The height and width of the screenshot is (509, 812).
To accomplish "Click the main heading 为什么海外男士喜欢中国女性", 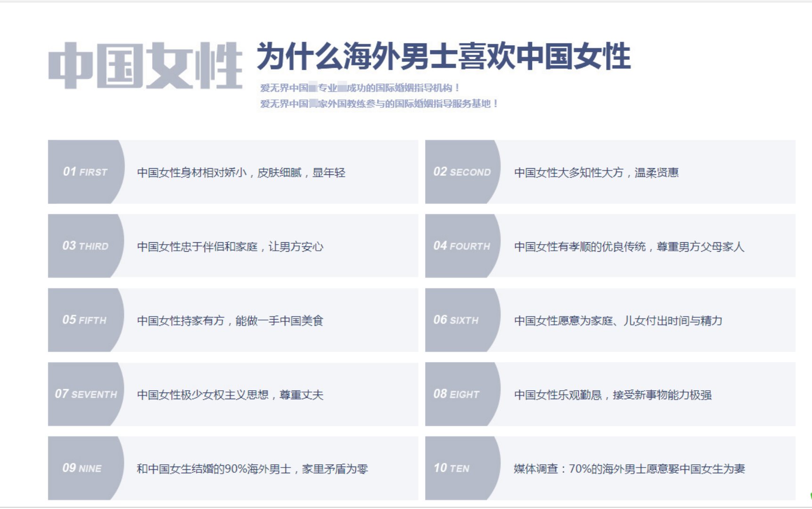I will click(x=443, y=57).
